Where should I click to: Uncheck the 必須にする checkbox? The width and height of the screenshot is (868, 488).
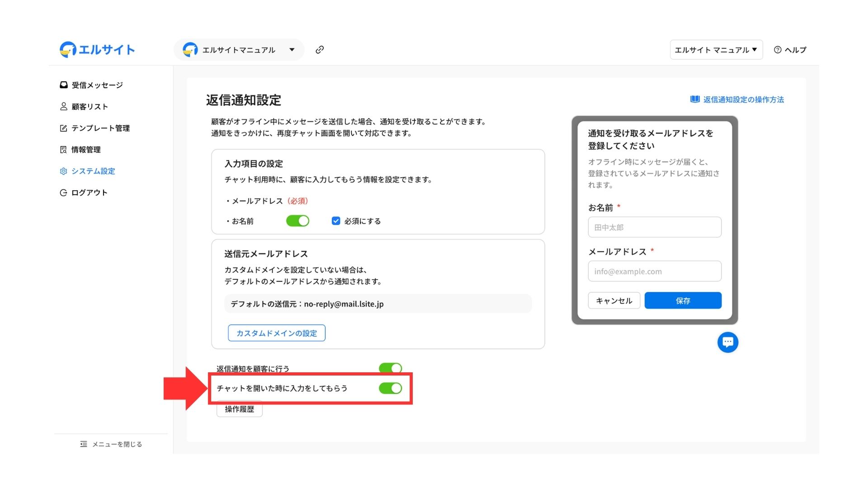pos(336,221)
